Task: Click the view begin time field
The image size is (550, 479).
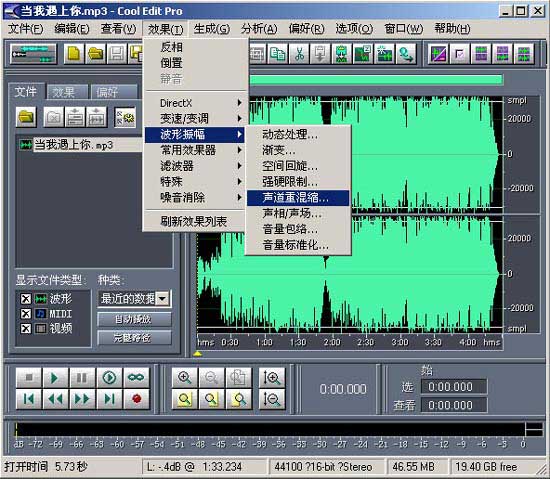Action: tap(454, 405)
